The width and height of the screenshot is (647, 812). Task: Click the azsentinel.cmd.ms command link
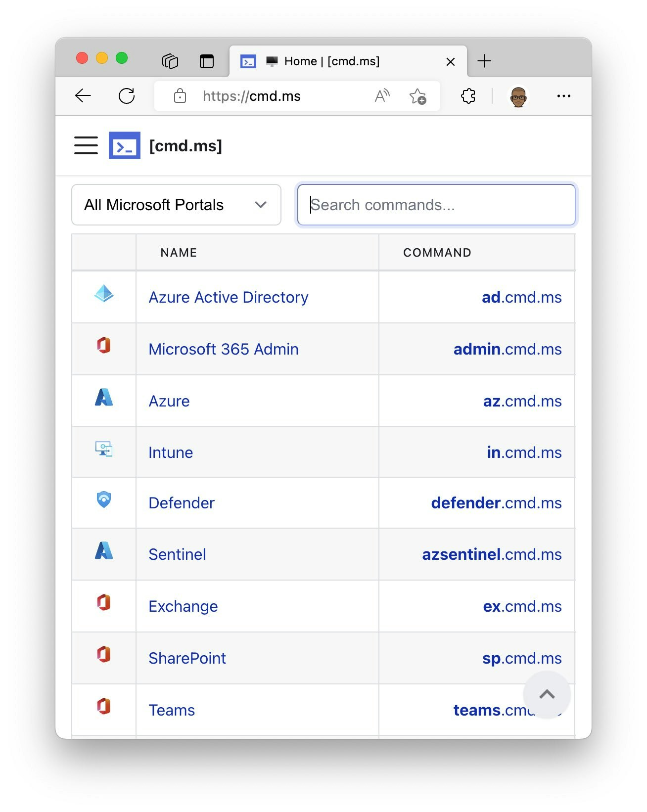pos(492,554)
